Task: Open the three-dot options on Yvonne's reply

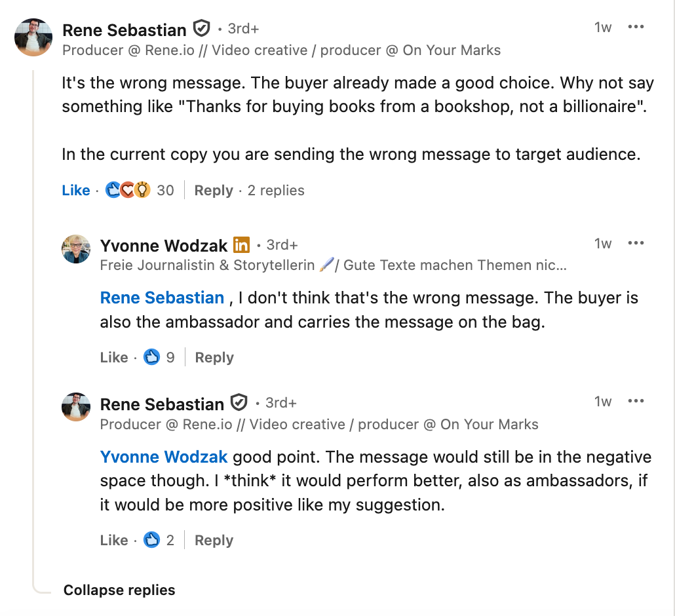Action: click(636, 243)
